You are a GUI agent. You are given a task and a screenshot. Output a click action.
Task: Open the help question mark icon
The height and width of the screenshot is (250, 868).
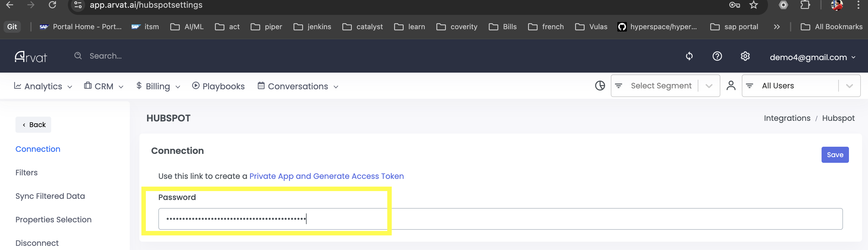[x=717, y=56]
